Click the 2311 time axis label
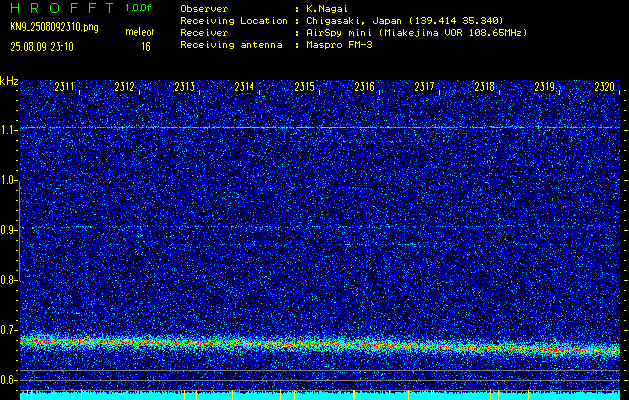This screenshot has height=400, width=629. (x=65, y=87)
